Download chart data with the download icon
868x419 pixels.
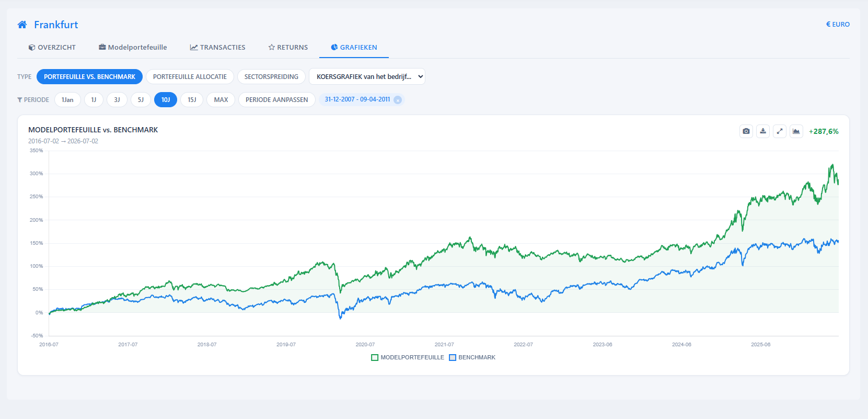click(x=763, y=131)
